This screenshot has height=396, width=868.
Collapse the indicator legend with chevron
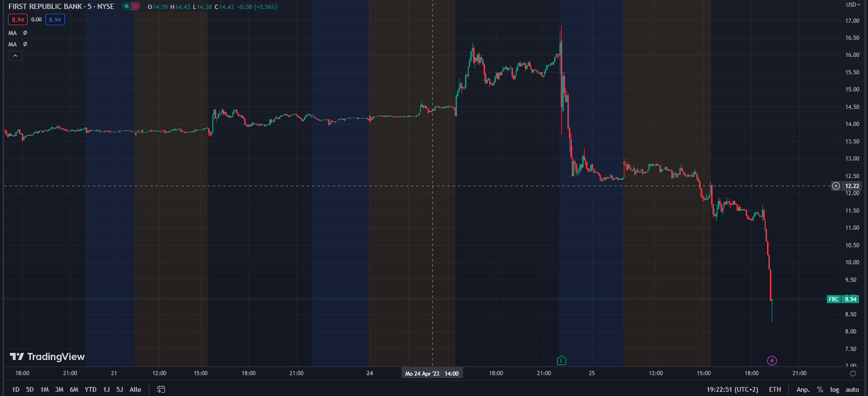point(15,56)
